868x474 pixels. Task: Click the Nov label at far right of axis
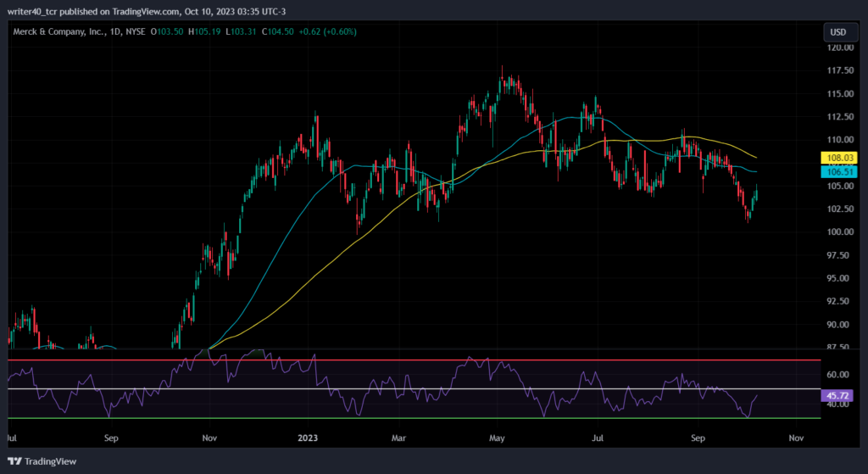pos(796,438)
